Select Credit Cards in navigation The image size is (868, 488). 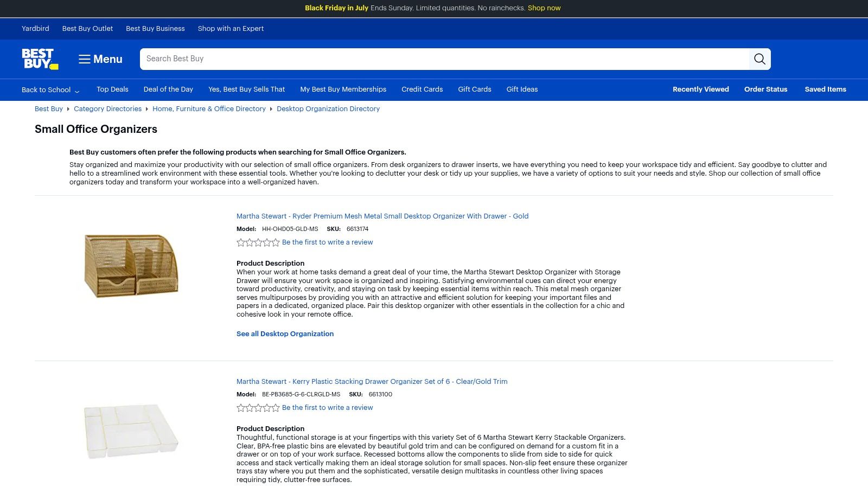tap(422, 89)
